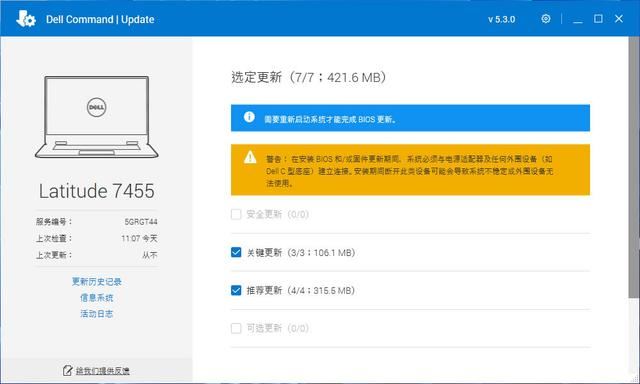The image size is (640, 384).
Task: Click the last update value 从不
Action: click(149, 255)
